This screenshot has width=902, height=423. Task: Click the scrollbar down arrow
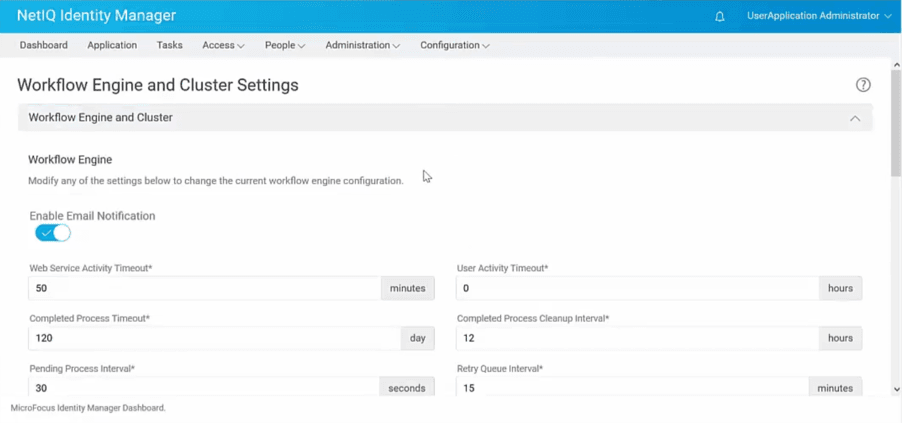896,390
